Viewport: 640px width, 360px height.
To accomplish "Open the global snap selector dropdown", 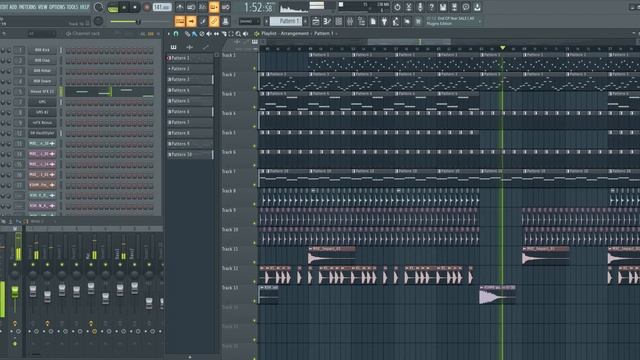I will [249, 21].
